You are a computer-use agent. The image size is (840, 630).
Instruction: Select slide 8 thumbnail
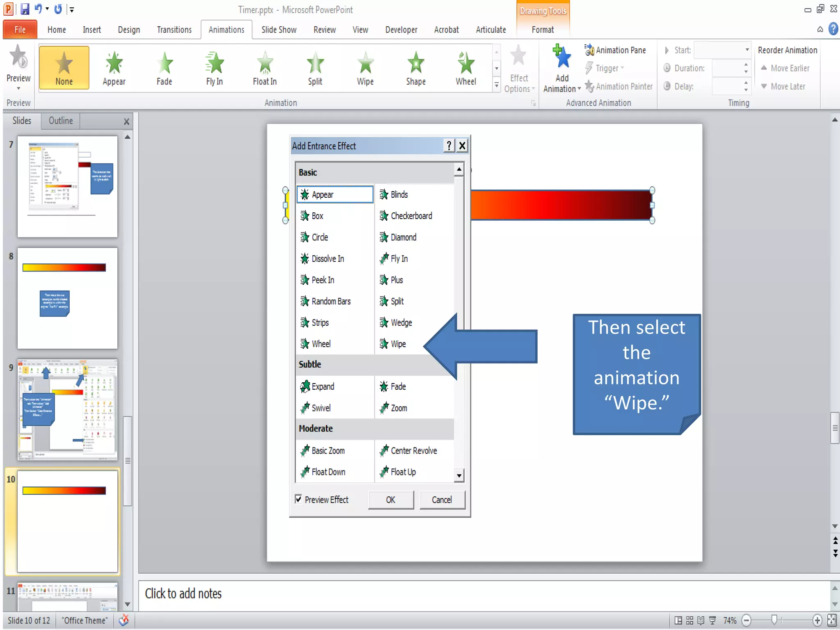[x=67, y=298]
